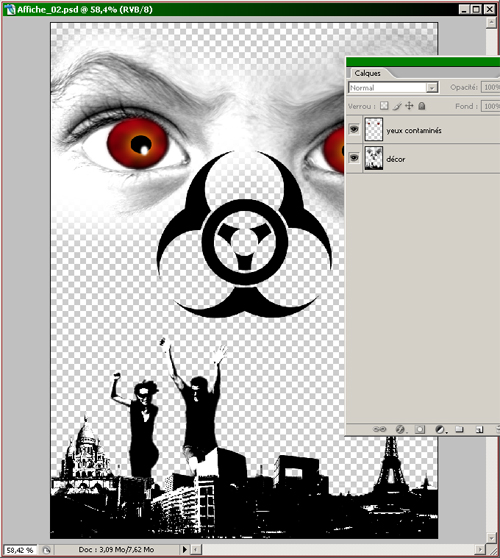Enable lock image pixels brush icon
Screen dimensions: 500x558
397,106
